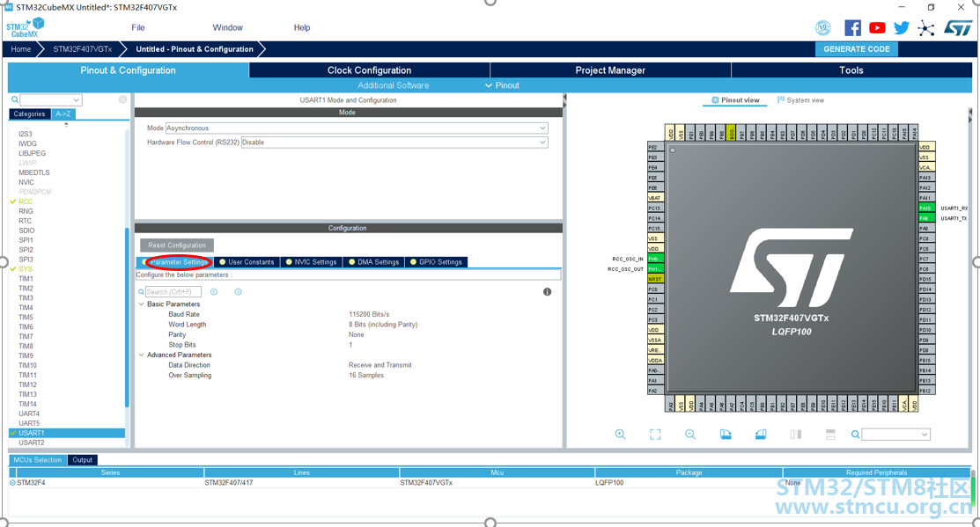Click the ST community network icon
980x527 pixels.
926,28
